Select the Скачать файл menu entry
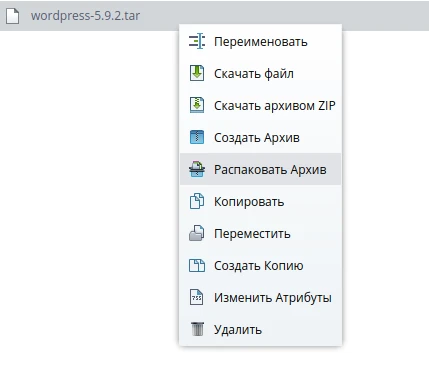Image resolution: width=429 pixels, height=372 pixels. (x=260, y=73)
